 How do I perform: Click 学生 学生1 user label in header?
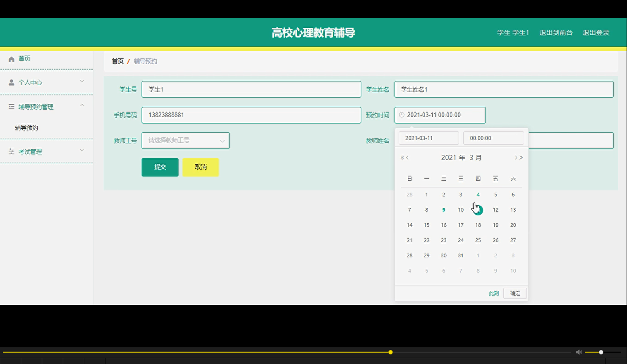point(513,33)
